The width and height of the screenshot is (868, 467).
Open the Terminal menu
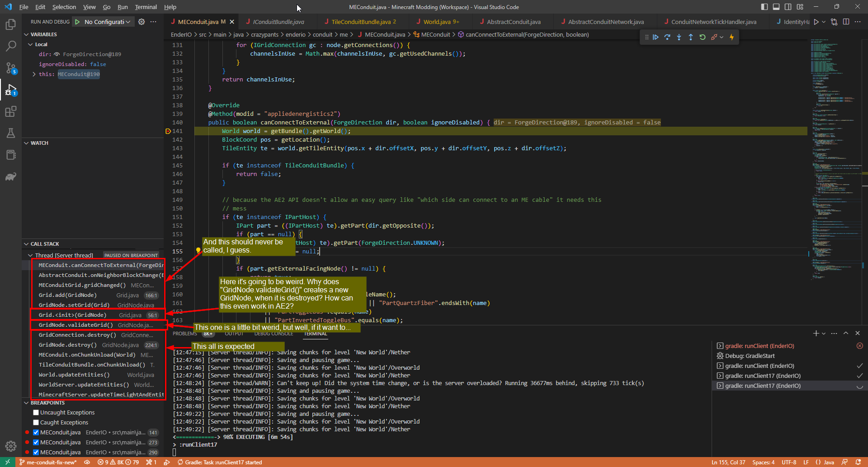pos(146,7)
